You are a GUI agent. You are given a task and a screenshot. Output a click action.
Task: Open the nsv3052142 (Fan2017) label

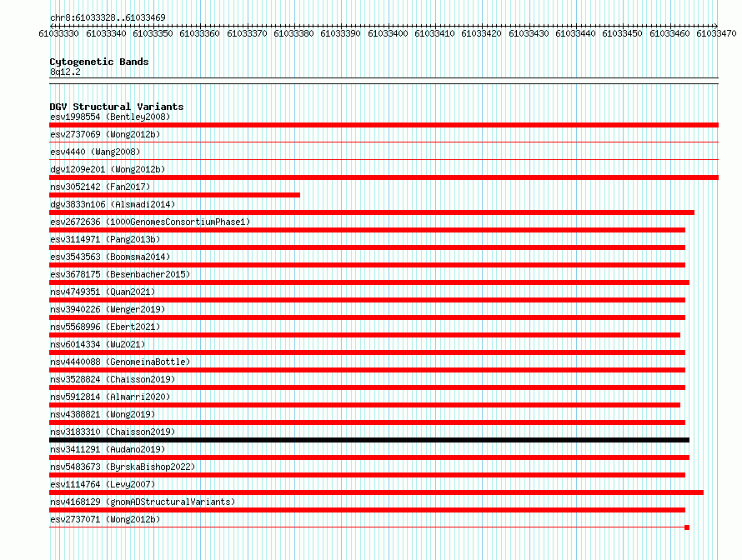click(100, 187)
